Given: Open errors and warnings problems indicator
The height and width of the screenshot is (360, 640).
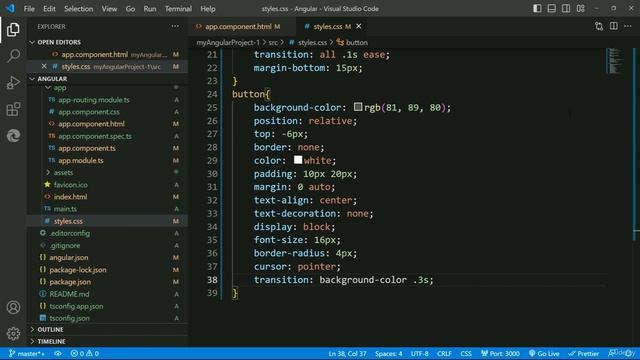Looking at the screenshot, I should [84, 353].
